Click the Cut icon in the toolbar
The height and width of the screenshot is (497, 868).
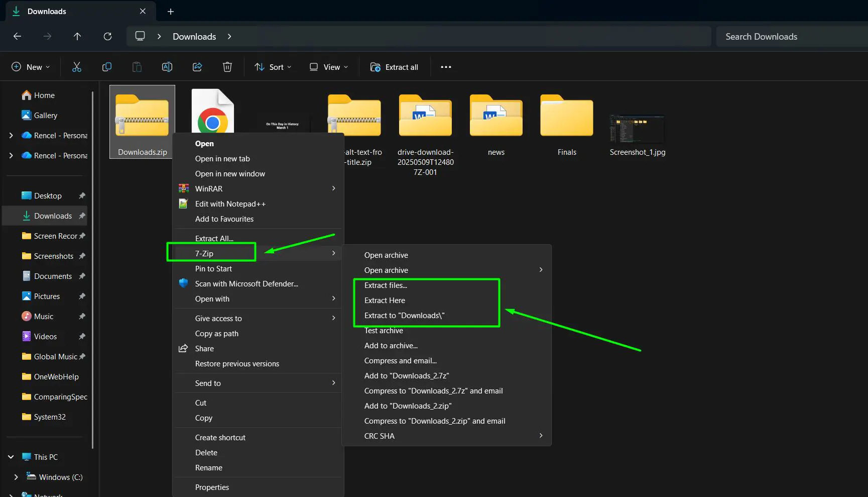point(76,66)
